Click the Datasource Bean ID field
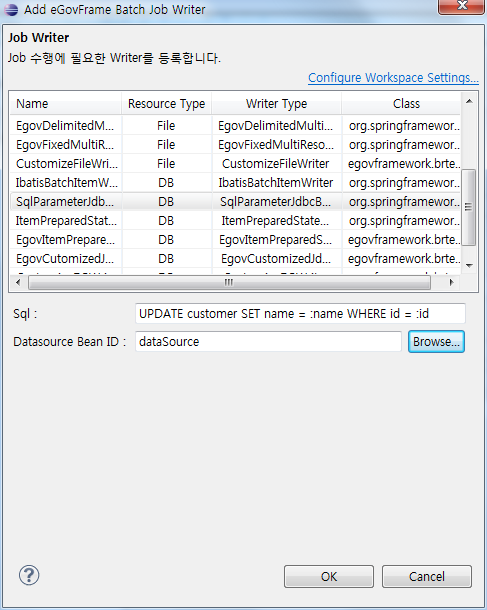The image size is (487, 610). pyautogui.click(x=268, y=342)
